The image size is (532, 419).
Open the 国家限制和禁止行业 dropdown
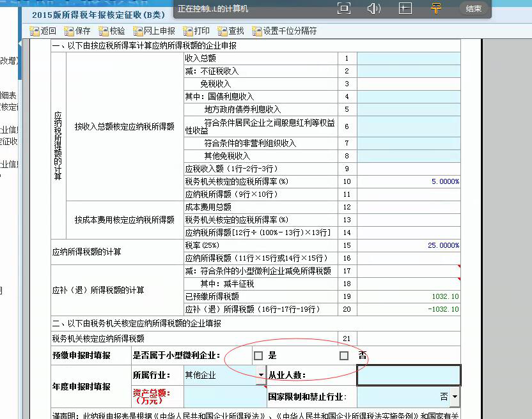(455, 397)
